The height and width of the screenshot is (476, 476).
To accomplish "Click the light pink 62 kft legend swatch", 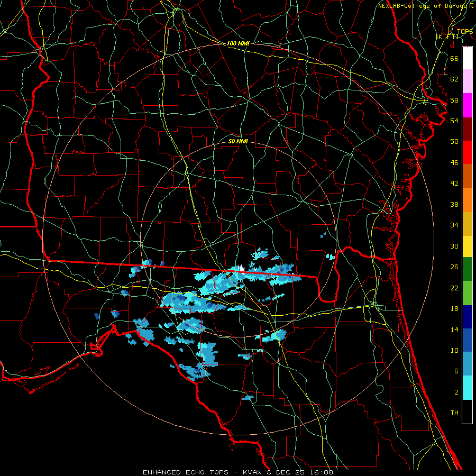I will coord(467,81).
